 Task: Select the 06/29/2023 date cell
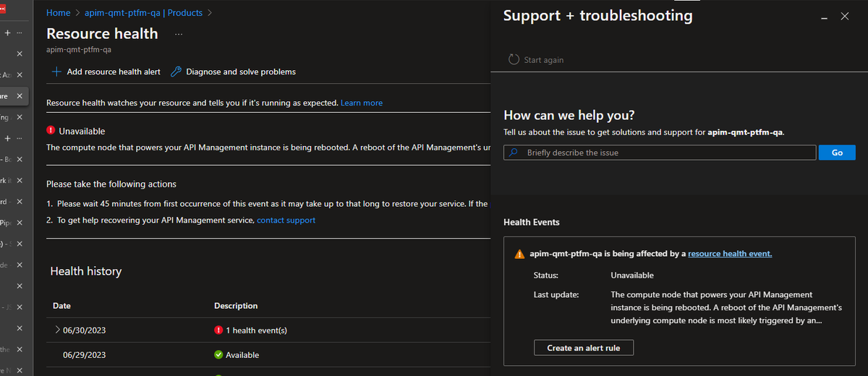click(85, 355)
